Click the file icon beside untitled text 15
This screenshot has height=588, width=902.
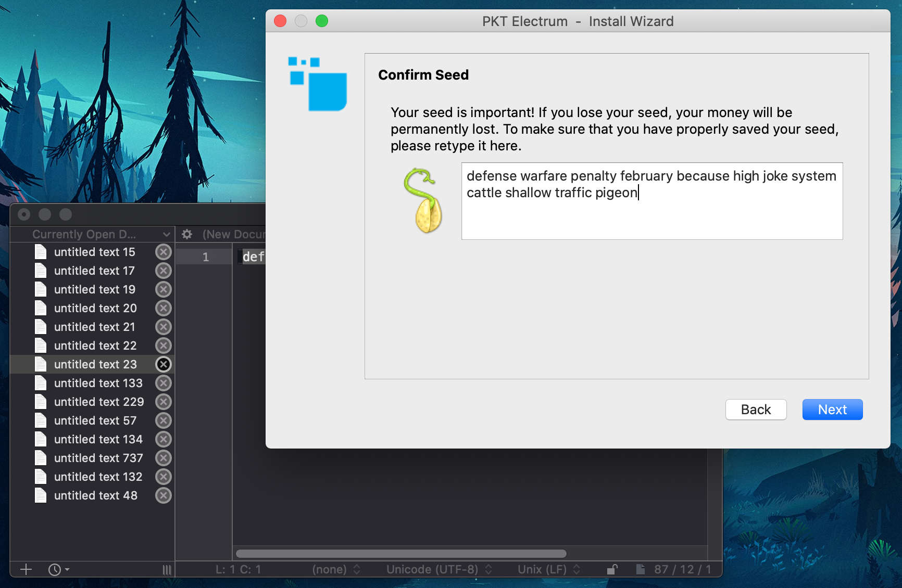pos(41,252)
